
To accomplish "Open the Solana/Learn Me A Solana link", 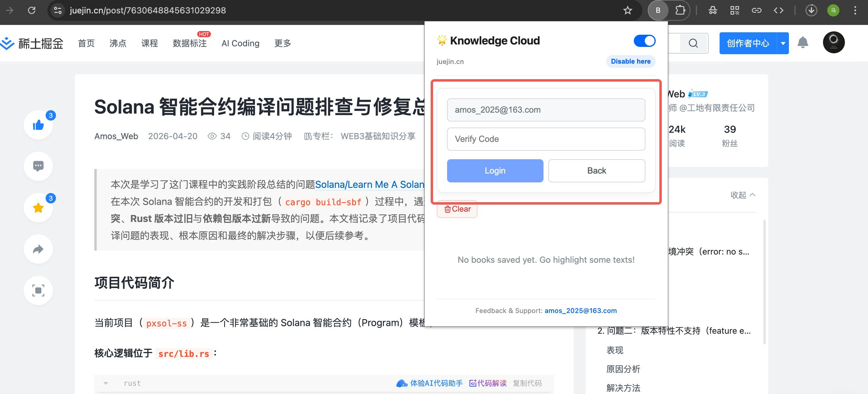I will [x=370, y=185].
